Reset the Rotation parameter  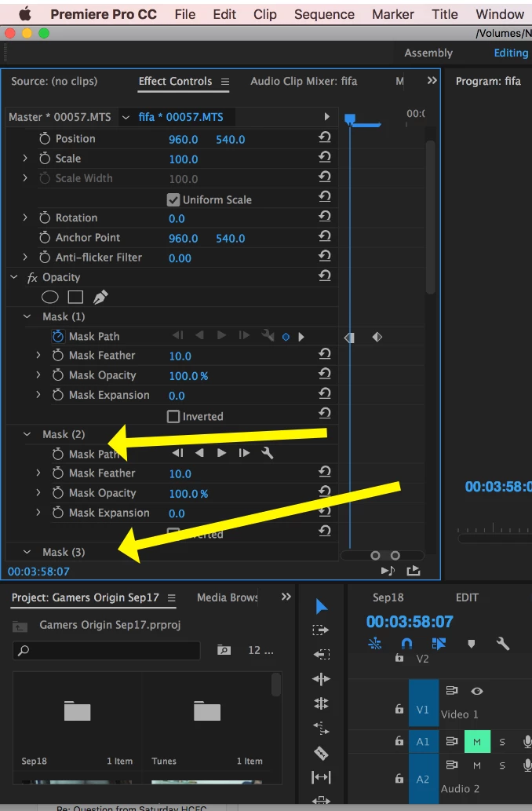pyautogui.click(x=325, y=216)
